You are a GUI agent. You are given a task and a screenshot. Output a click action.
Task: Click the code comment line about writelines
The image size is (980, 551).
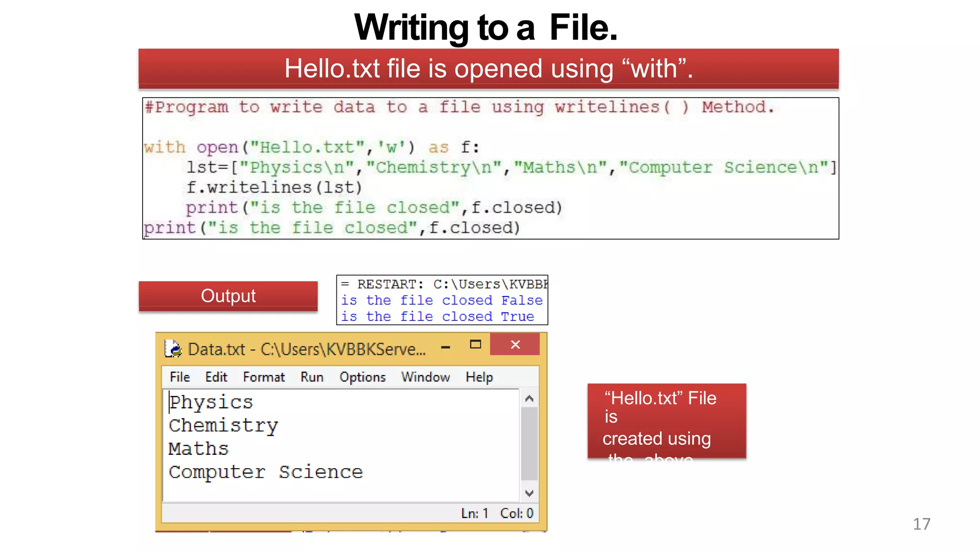(x=459, y=107)
